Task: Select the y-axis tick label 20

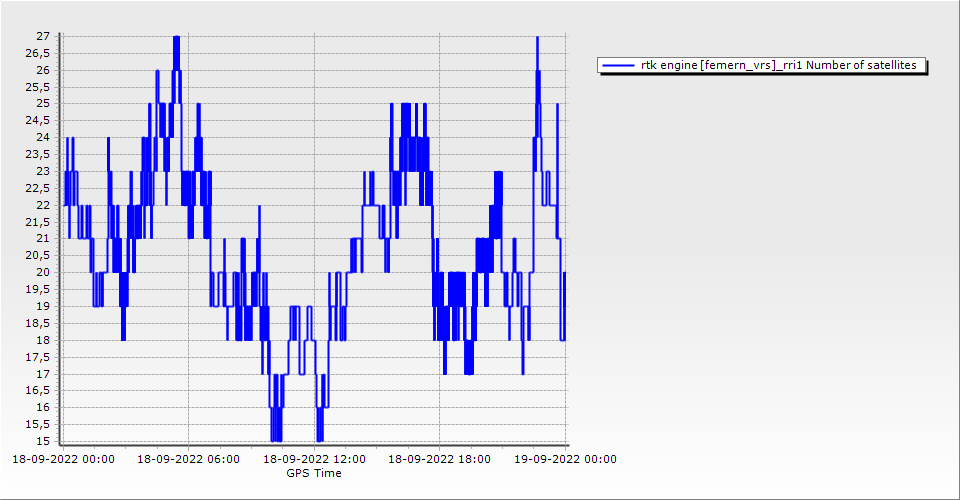Action: click(x=43, y=272)
